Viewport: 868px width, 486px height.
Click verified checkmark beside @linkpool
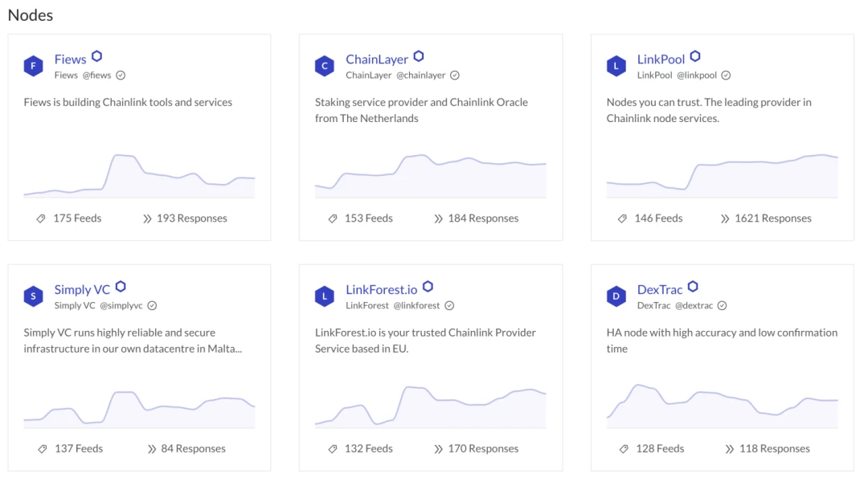coord(726,76)
